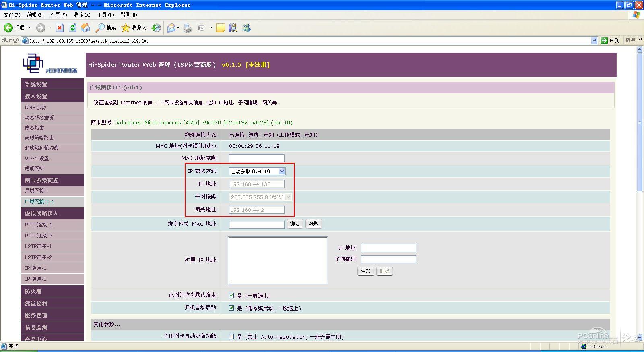Screen dimensions: 644x352
Task: Click the Mail envelope icon
Action: (171, 28)
